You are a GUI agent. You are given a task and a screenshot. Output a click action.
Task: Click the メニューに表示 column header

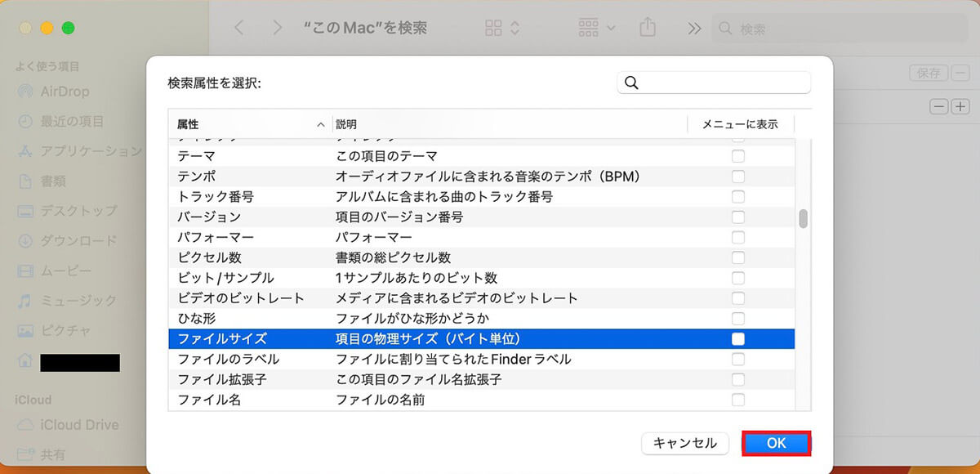point(740,124)
